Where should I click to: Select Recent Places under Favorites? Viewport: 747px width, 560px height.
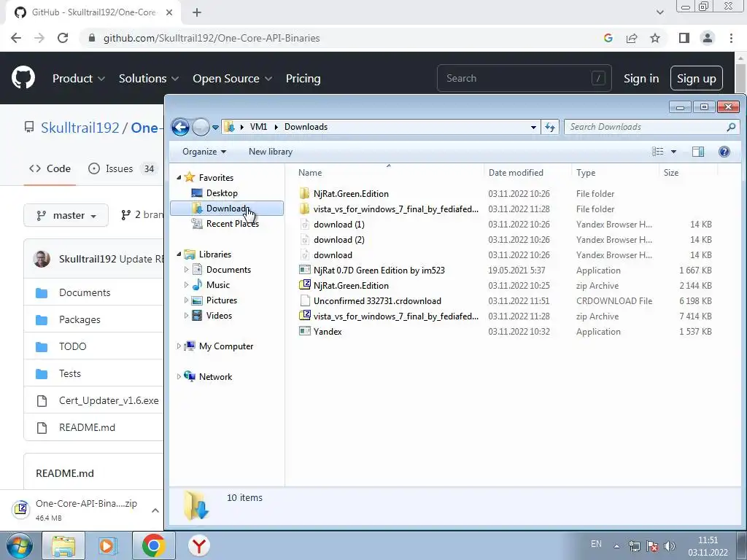[x=232, y=223]
